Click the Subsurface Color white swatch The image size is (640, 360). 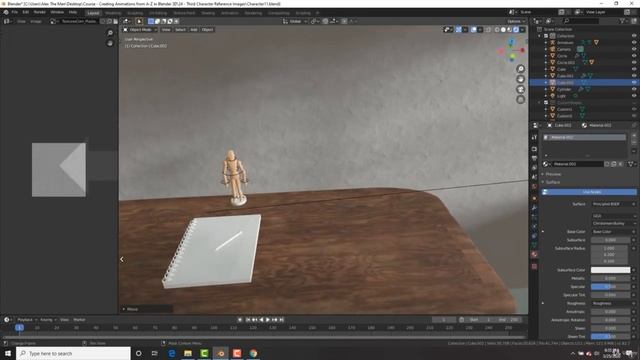[610, 270]
